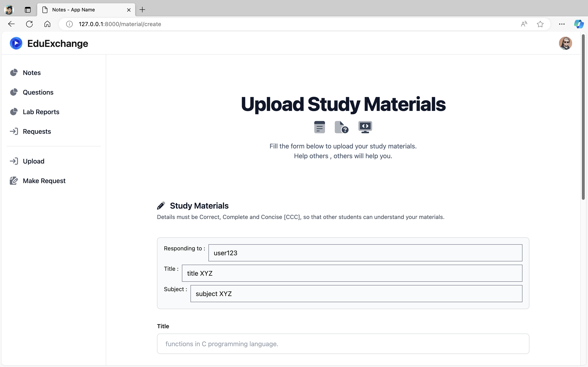588x367 pixels.
Task: Go back with browser back arrow
Action: tap(11, 24)
